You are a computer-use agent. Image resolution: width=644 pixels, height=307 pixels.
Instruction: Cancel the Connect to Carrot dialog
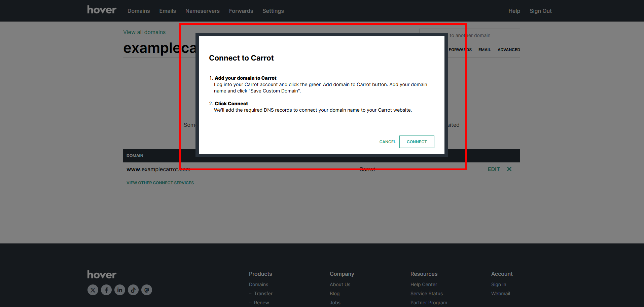click(388, 142)
